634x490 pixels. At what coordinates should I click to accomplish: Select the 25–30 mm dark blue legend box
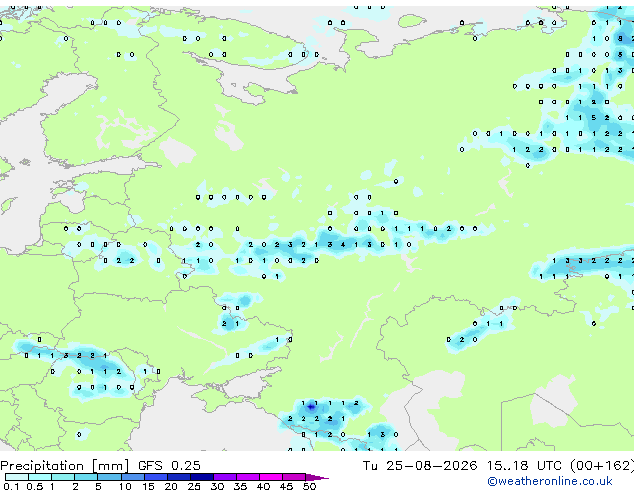point(202,477)
